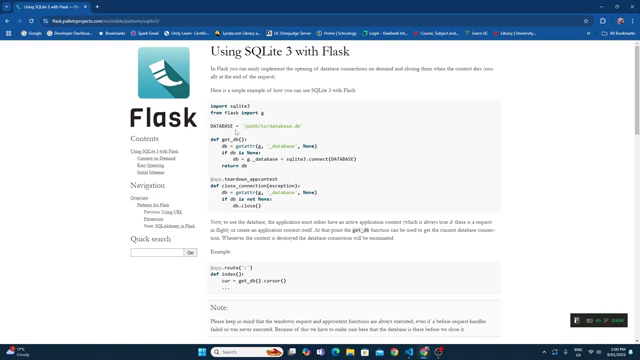Open Google Chrome from the taskbar
Viewport: 640px width, 360px height.
[394, 352]
